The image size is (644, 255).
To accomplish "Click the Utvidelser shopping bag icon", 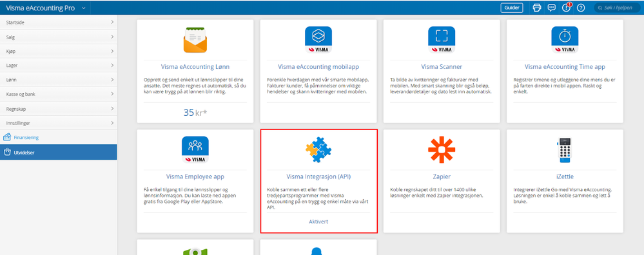I will pos(6,152).
